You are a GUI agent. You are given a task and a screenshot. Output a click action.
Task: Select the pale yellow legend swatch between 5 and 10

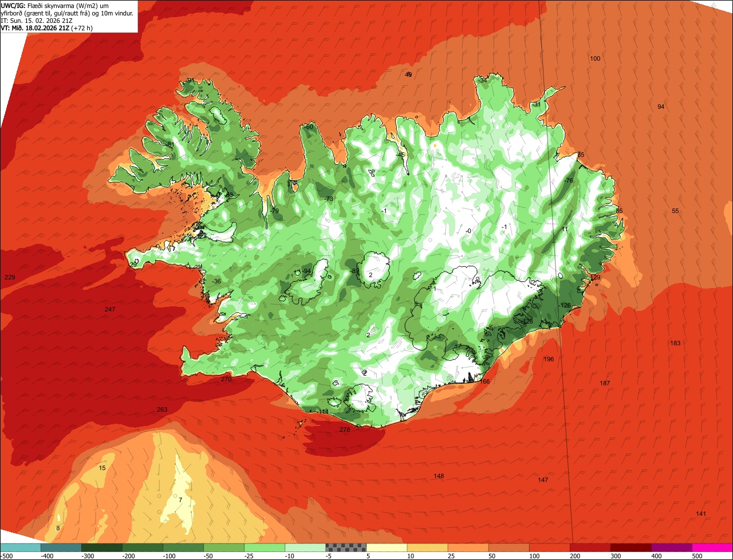[x=387, y=547]
